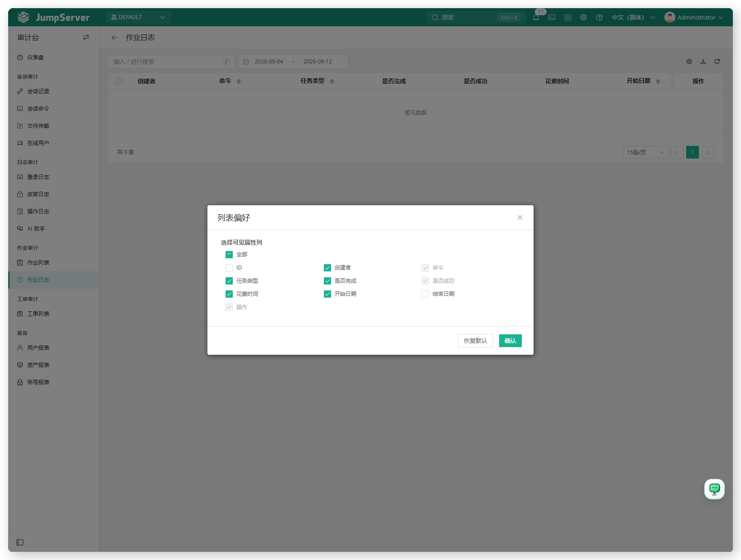Click the JumpServer logo
Viewport: 741px width, 560px height.
[x=53, y=17]
